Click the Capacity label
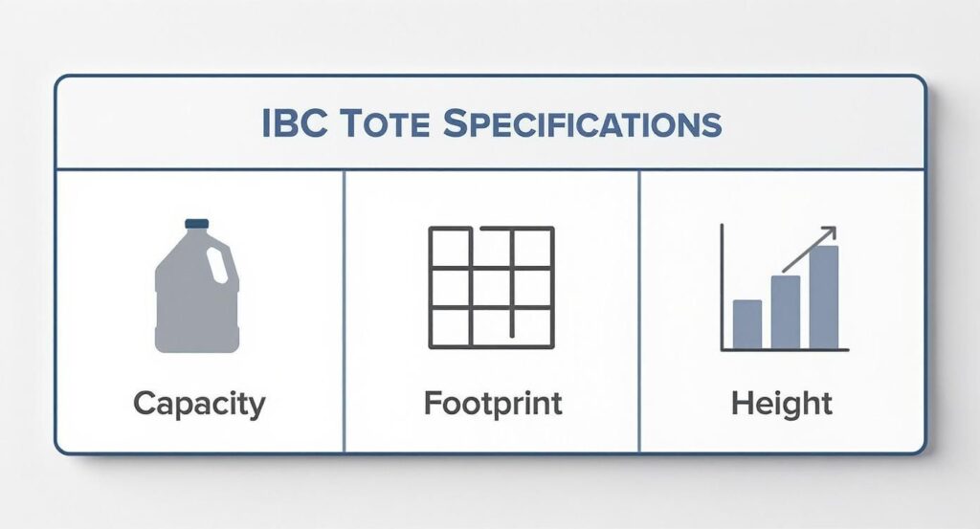 198,403
